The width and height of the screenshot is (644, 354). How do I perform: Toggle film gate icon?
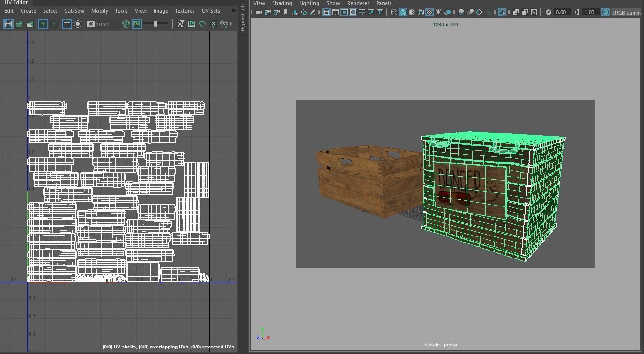click(x=335, y=12)
